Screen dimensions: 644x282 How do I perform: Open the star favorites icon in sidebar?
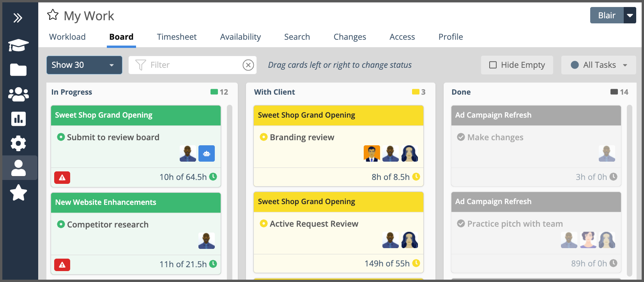[18, 192]
